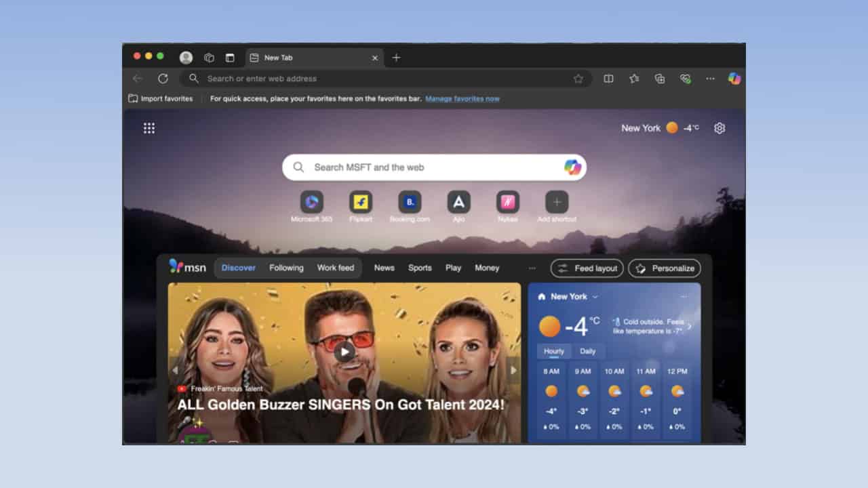Switch to the Daily forecast tab
This screenshot has height=488, width=868.
pos(588,351)
